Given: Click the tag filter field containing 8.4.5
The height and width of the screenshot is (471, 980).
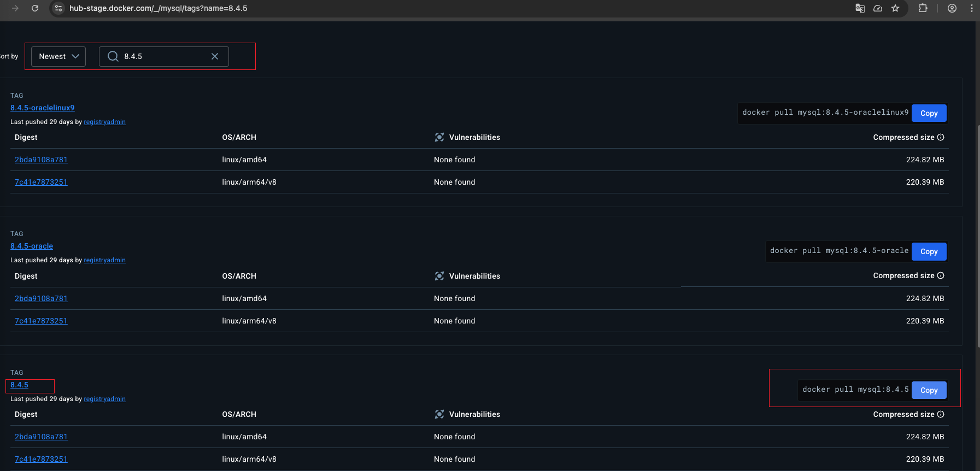Looking at the screenshot, I should coord(164,56).
